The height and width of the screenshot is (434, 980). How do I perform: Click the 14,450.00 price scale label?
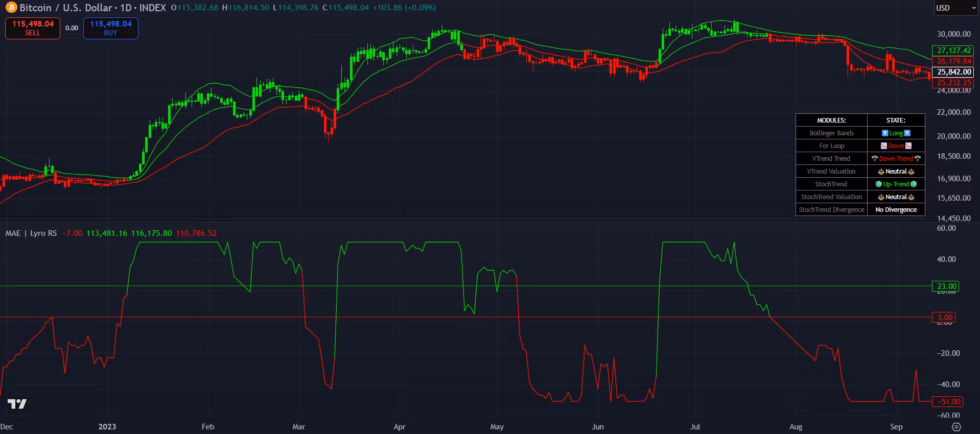(x=953, y=218)
